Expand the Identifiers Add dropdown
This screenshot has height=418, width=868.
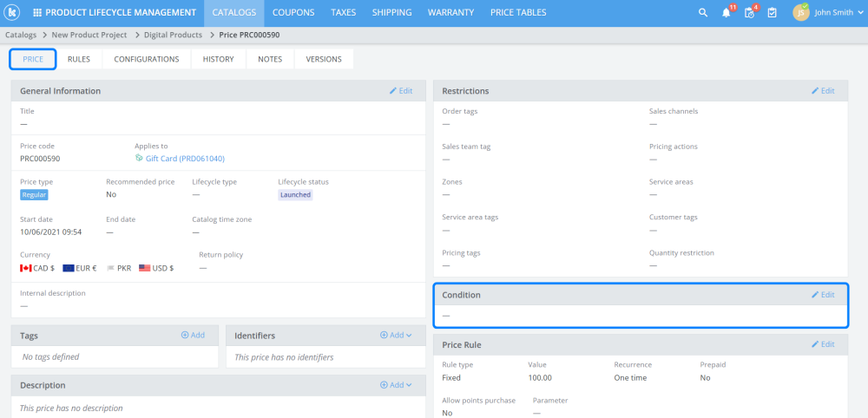(x=396, y=335)
